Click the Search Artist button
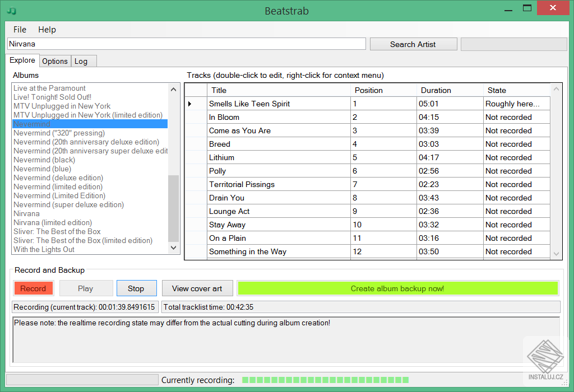The height and width of the screenshot is (392, 574). tap(413, 44)
